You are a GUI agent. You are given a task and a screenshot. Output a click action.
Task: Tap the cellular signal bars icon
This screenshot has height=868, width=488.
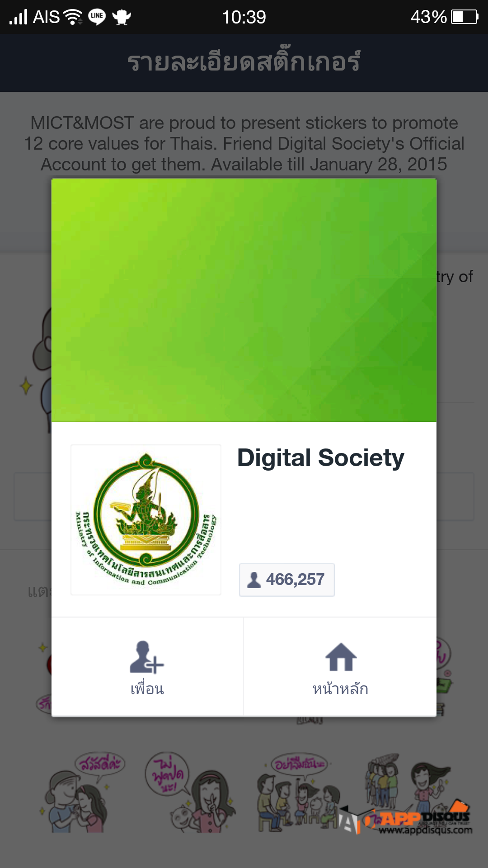click(19, 17)
